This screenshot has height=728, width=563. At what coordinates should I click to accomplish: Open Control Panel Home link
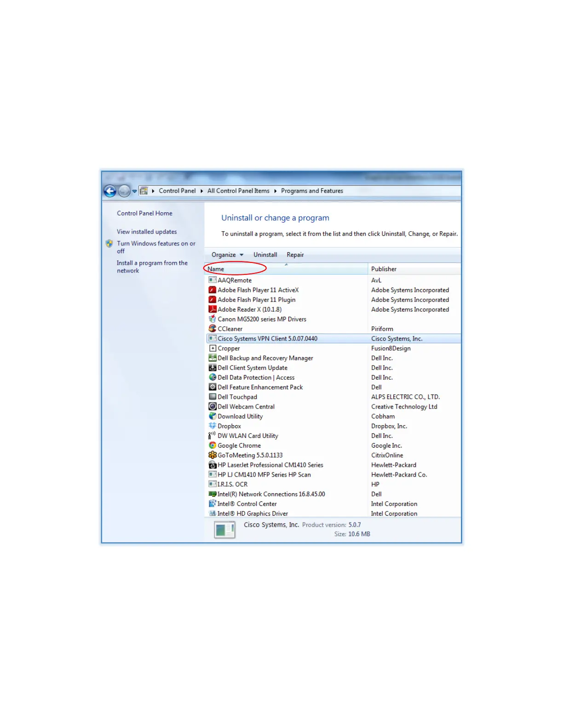coord(144,213)
